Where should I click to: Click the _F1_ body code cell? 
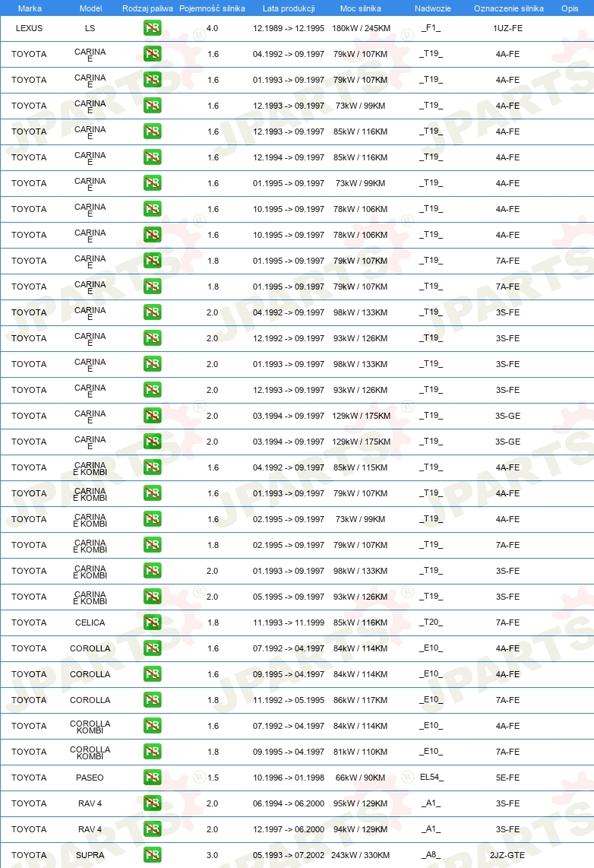[x=431, y=27]
